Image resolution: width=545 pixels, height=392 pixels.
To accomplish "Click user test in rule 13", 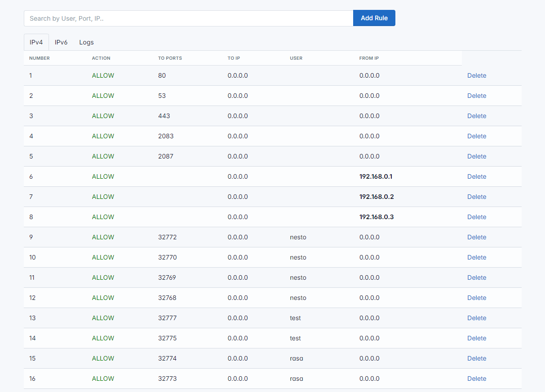I will 295,318.
